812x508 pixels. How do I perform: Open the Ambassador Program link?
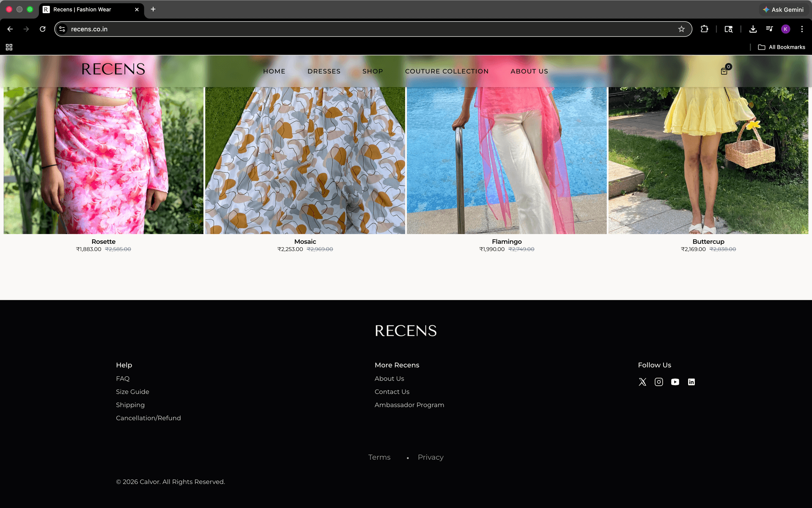(409, 405)
